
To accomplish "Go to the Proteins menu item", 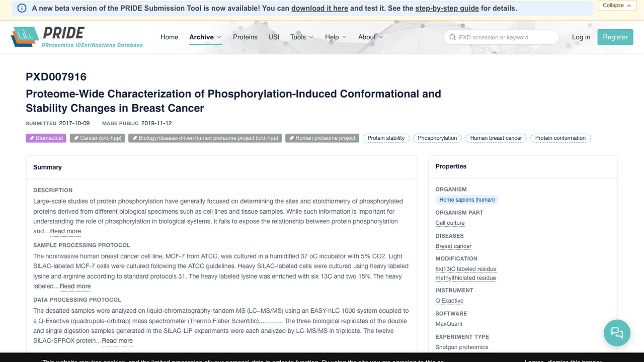I will [245, 37].
